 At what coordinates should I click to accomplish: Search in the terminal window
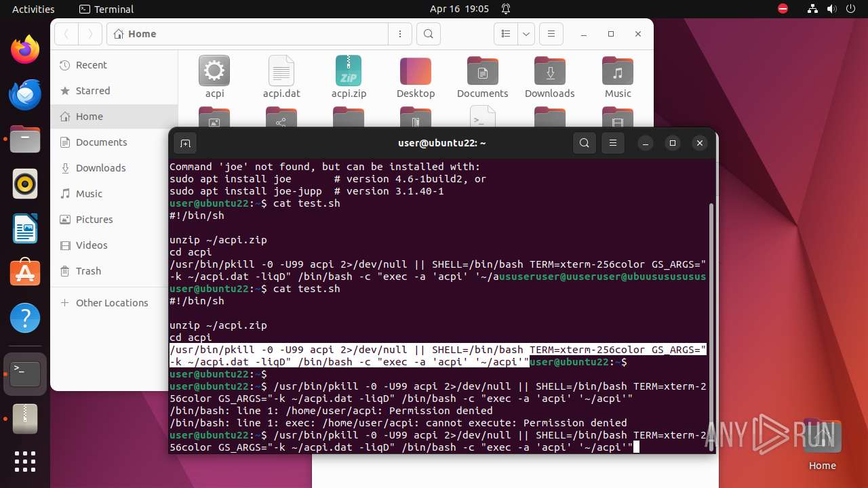[585, 143]
